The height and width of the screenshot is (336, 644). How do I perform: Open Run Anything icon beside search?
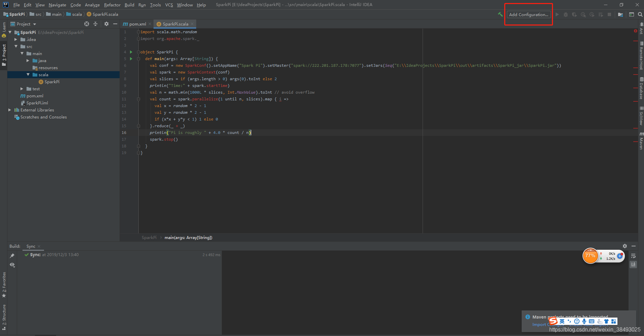(632, 14)
